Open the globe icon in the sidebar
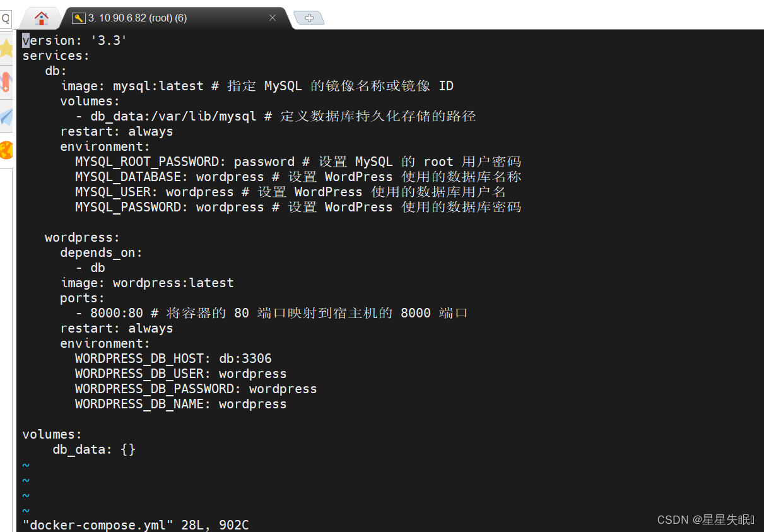The height and width of the screenshot is (532, 764). [6, 151]
